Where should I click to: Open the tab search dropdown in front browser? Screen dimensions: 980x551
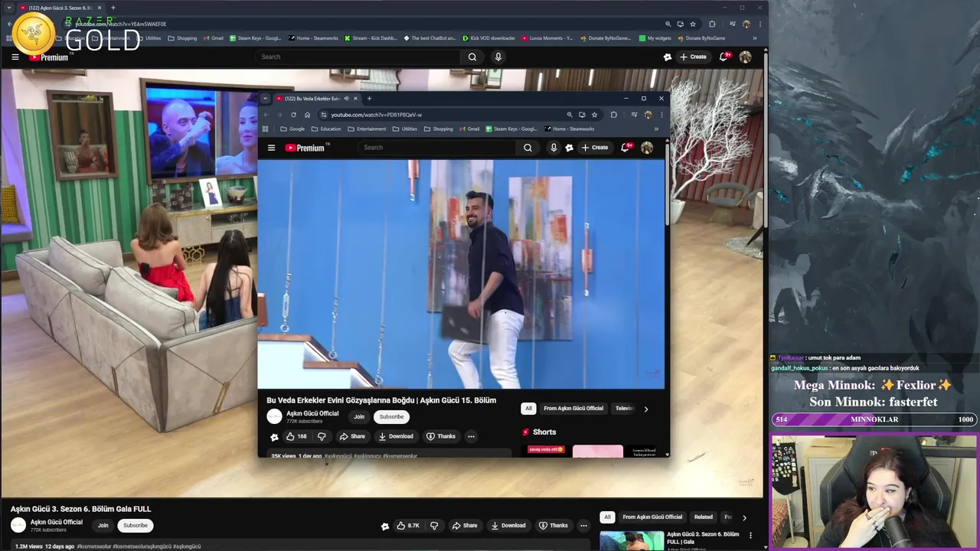point(265,99)
